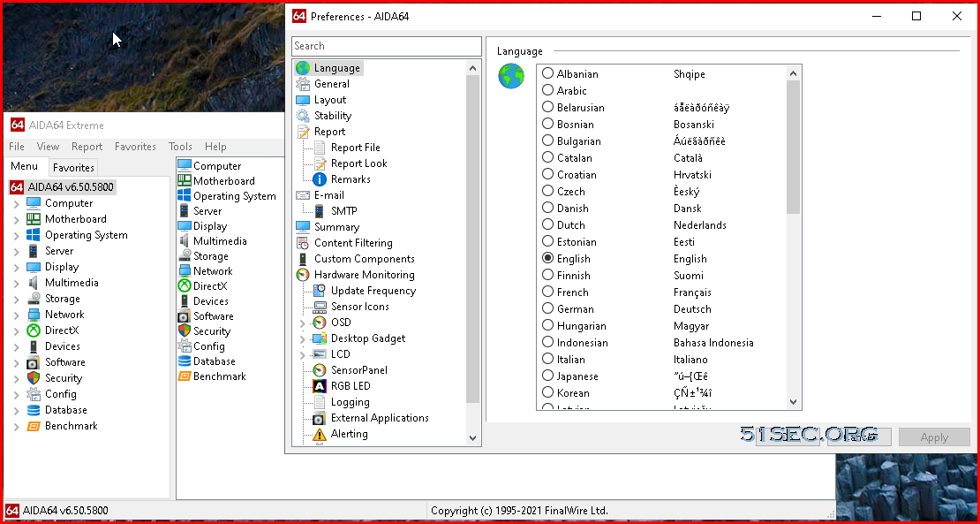Click the language list scroll-up arrow

(x=793, y=73)
